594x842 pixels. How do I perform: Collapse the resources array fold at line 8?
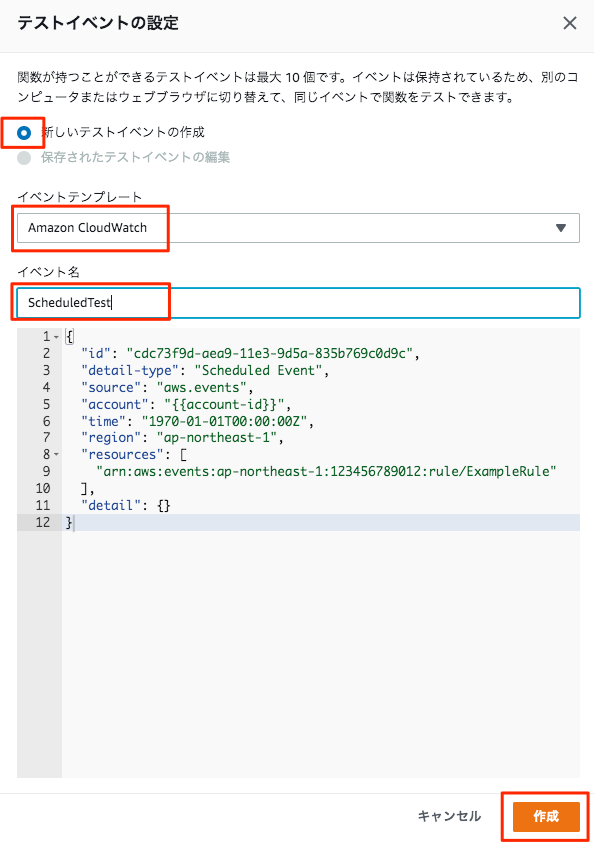click(x=56, y=455)
